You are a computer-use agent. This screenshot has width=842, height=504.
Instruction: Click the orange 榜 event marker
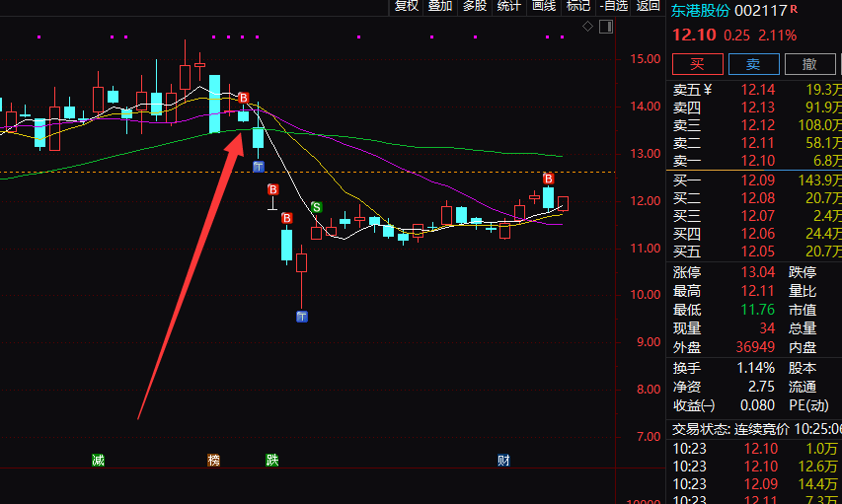pyautogui.click(x=214, y=460)
